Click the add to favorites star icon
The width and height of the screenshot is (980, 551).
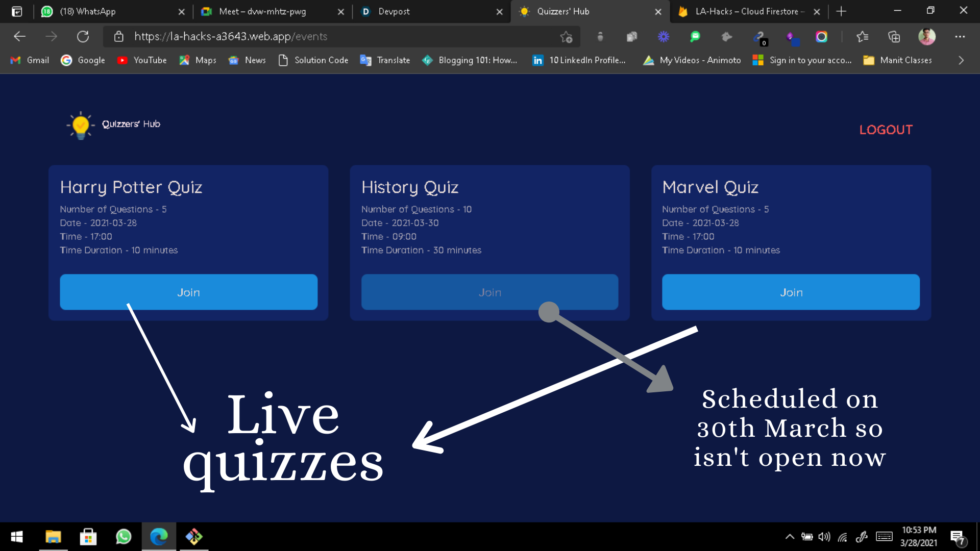point(566,37)
